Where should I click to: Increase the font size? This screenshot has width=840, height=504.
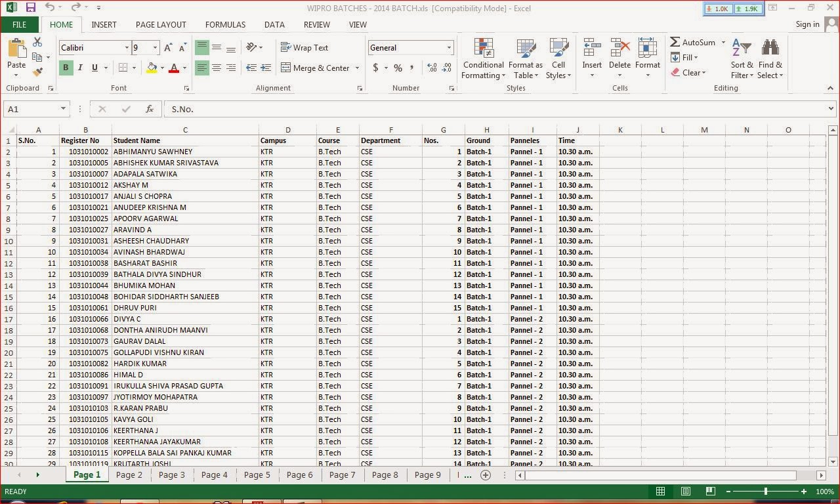click(x=168, y=48)
